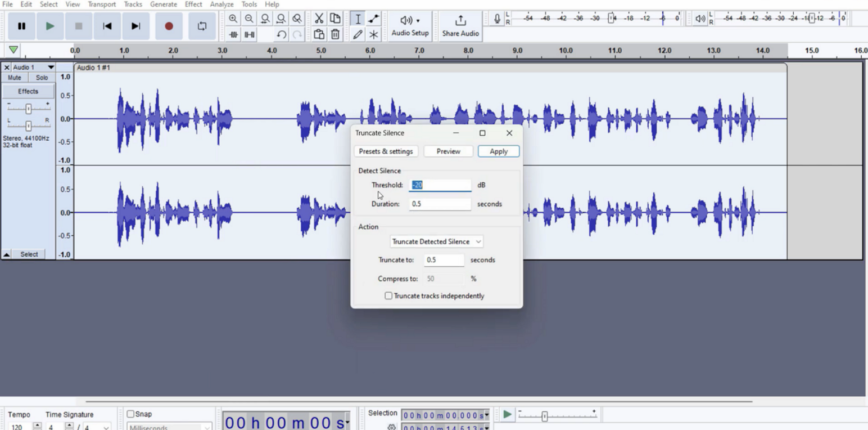This screenshot has width=868, height=430.
Task: Click the record meter microphone icon
Action: (497, 19)
